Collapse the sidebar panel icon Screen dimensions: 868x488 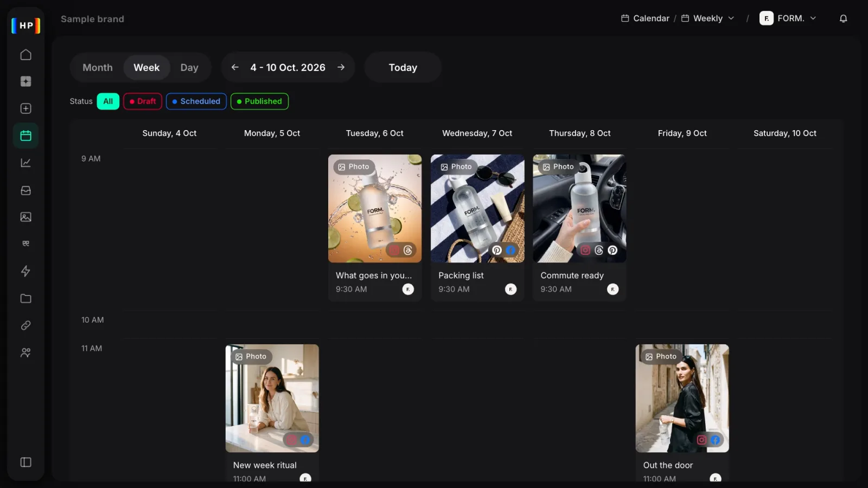point(25,462)
